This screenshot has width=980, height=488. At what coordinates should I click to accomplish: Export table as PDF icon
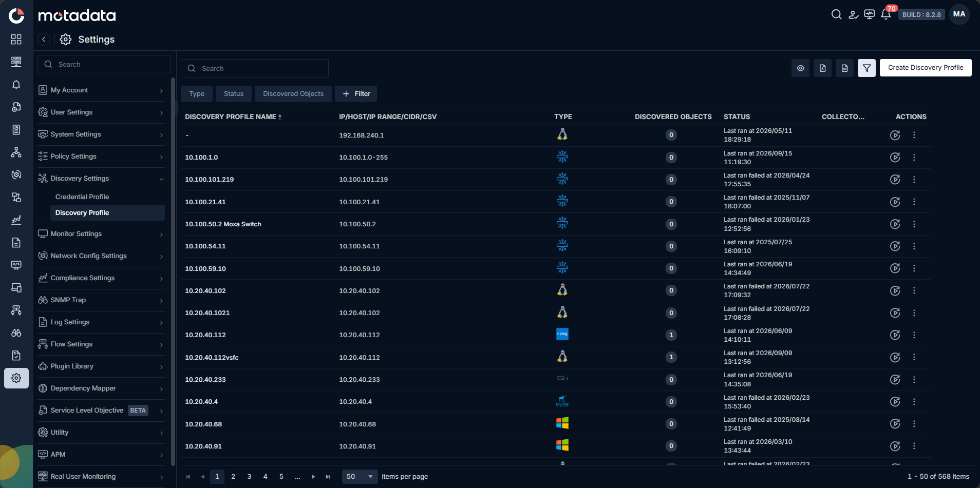[823, 68]
